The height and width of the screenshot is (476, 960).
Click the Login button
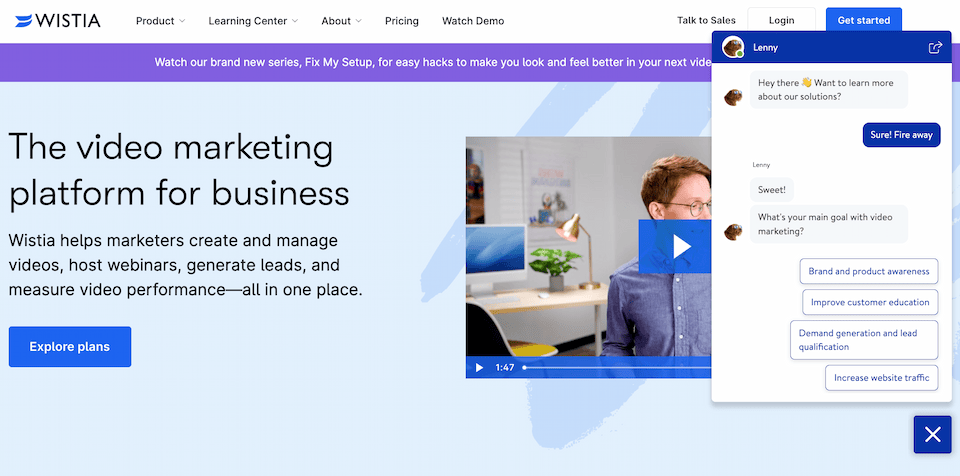[x=781, y=21]
